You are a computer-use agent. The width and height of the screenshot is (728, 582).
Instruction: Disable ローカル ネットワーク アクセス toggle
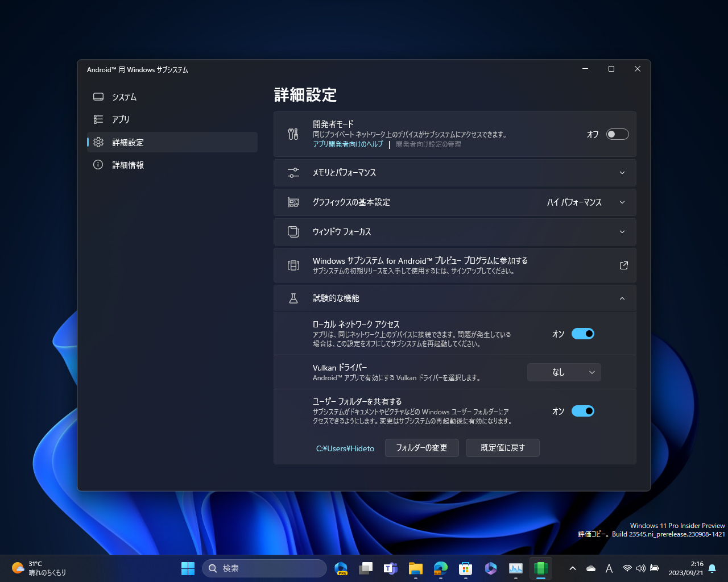pos(582,334)
